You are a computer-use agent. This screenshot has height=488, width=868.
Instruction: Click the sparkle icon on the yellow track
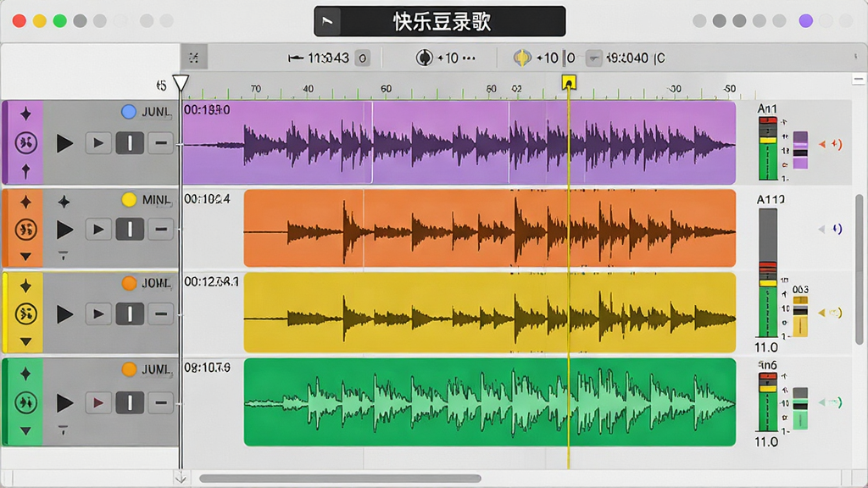tap(25, 286)
